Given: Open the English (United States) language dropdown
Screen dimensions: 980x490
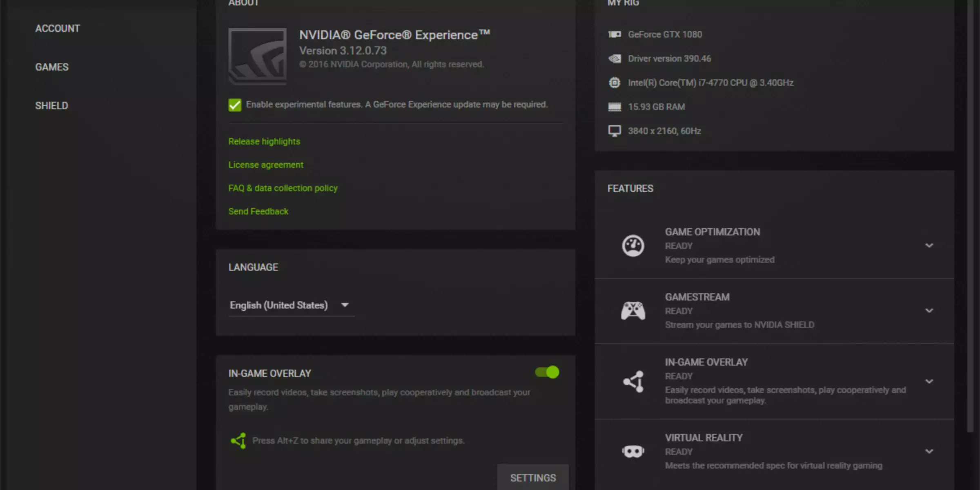Looking at the screenshot, I should 291,305.
